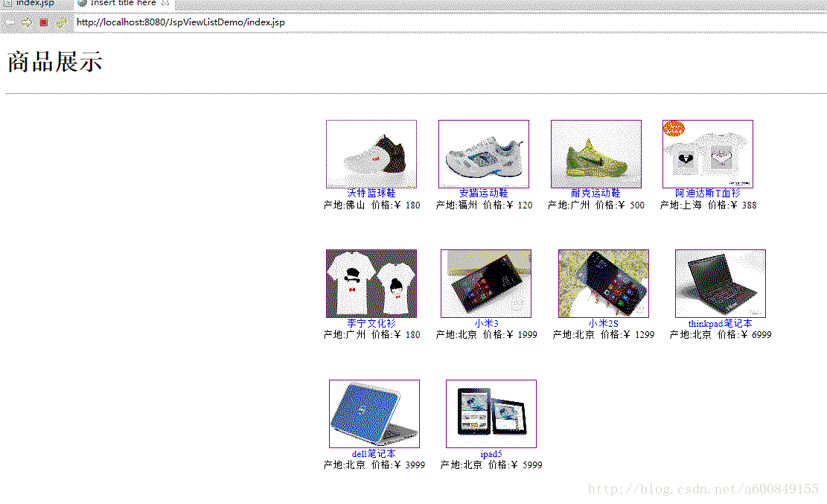The image size is (827, 504).
Task: Open the ipad5 product link
Action: pos(491,454)
